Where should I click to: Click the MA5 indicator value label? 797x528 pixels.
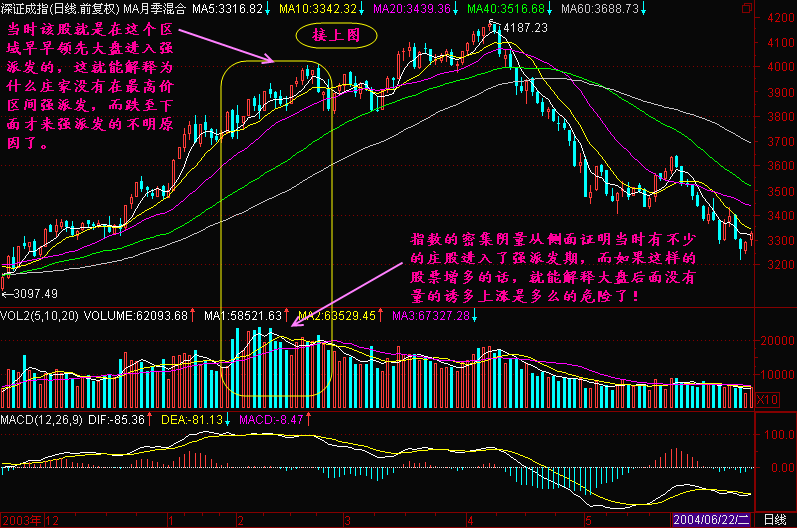point(231,9)
